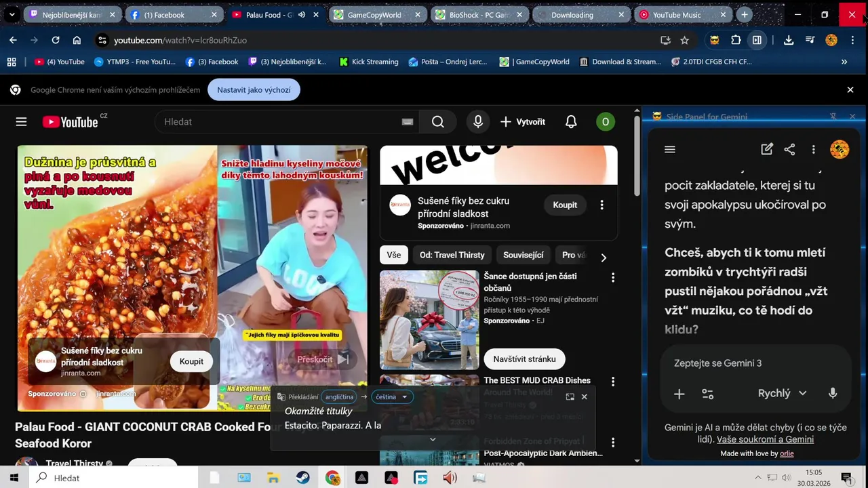This screenshot has width=868, height=488.
Task: Expand live caption box with resize icon
Action: click(x=570, y=396)
